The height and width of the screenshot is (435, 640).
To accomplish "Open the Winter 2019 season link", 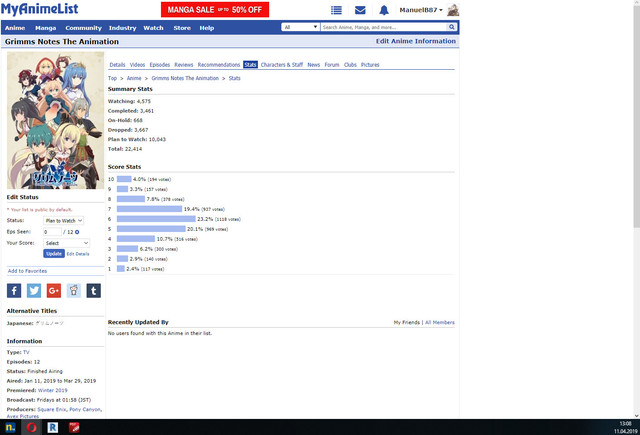I will (53, 390).
